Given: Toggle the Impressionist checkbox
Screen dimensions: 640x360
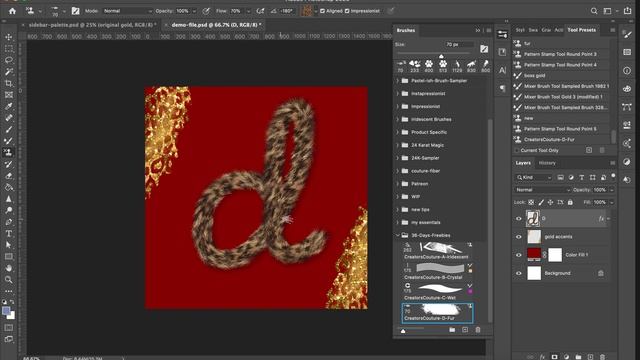Looking at the screenshot, I should point(347,11).
